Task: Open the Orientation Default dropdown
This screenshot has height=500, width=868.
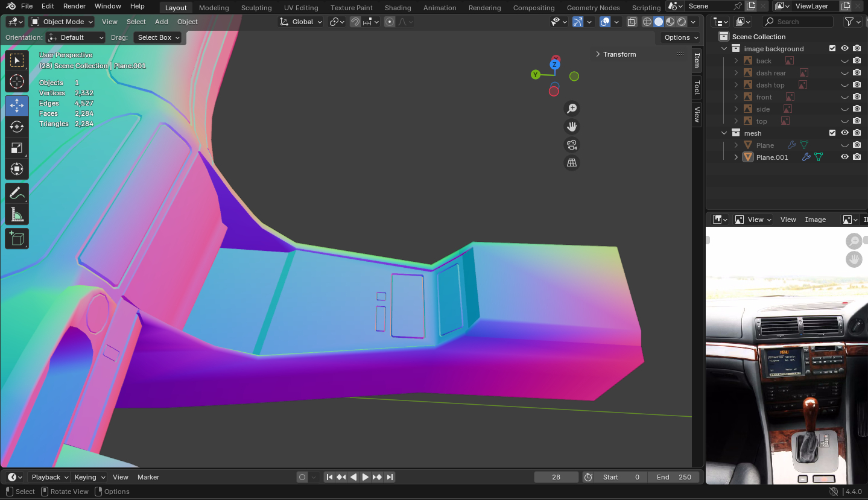Action: point(76,37)
